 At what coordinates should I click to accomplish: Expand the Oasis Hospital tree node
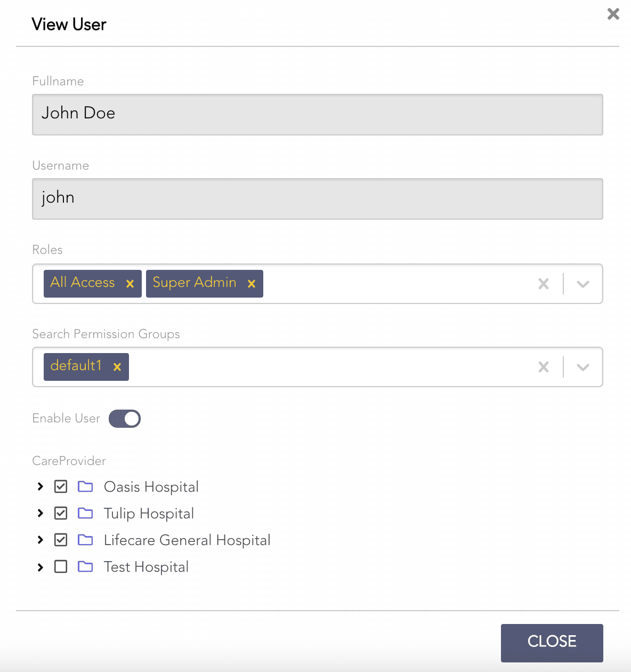point(40,486)
